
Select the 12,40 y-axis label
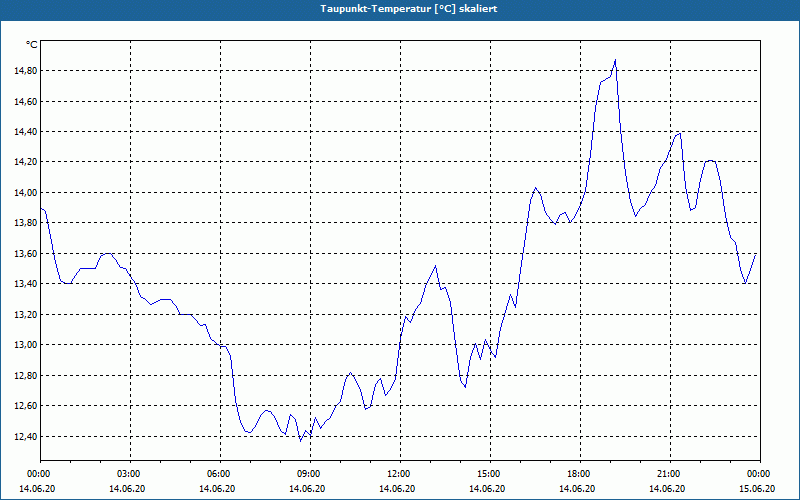pos(26,436)
